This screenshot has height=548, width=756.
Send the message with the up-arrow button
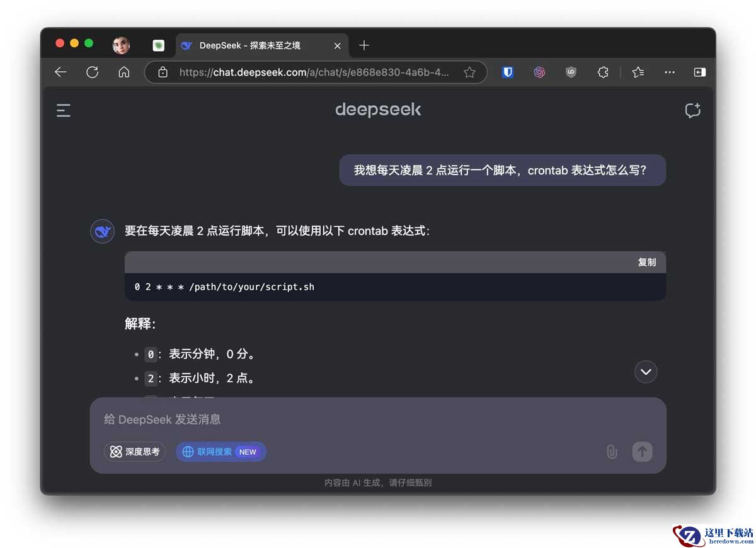[642, 452]
